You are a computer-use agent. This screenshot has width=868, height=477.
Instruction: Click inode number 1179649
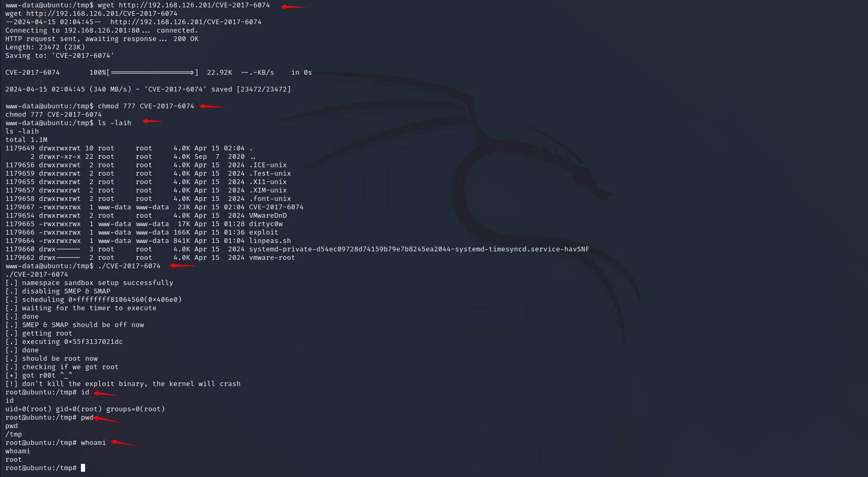[20, 148]
